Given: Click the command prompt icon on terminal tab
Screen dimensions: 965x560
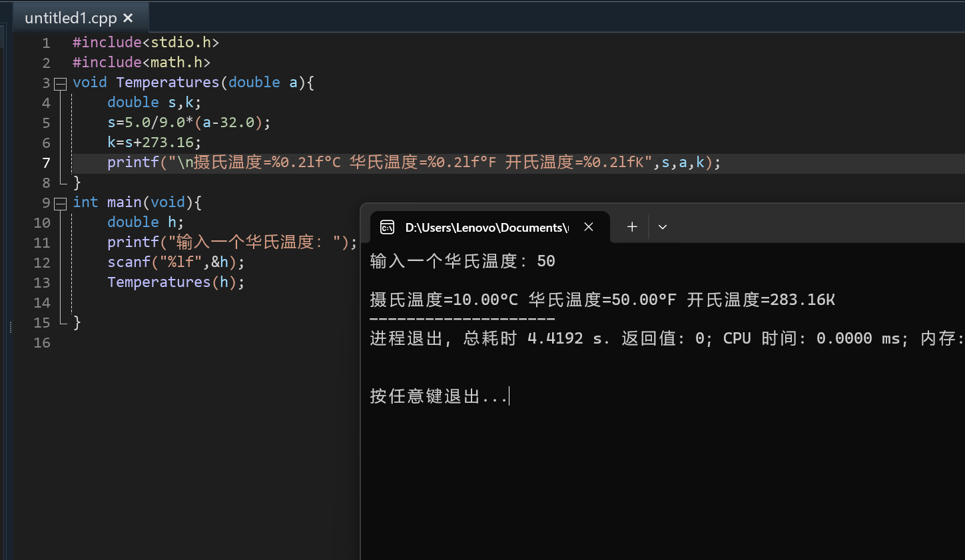Looking at the screenshot, I should tap(387, 227).
